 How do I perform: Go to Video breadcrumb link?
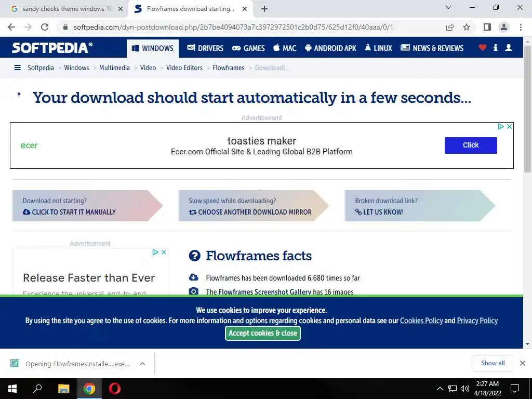(148, 68)
